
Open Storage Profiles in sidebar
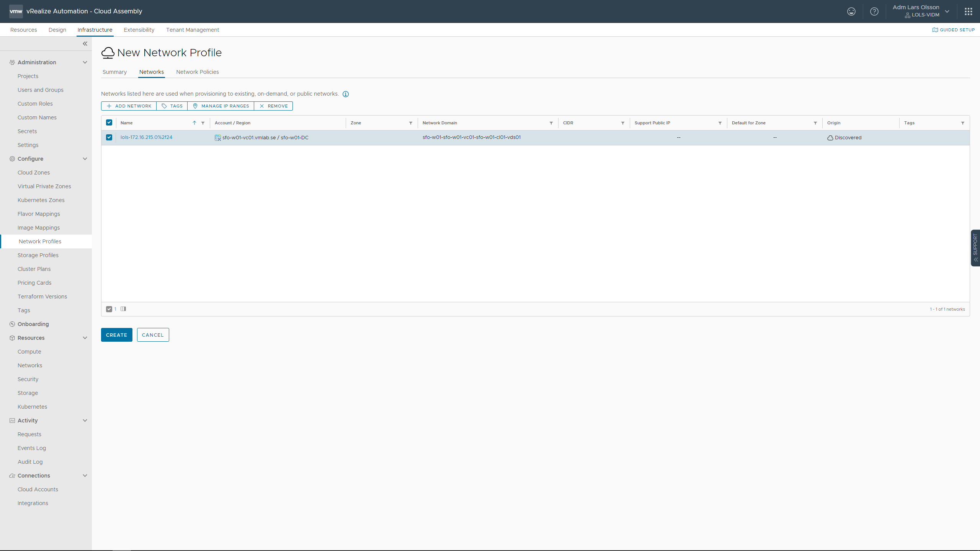pos(38,255)
